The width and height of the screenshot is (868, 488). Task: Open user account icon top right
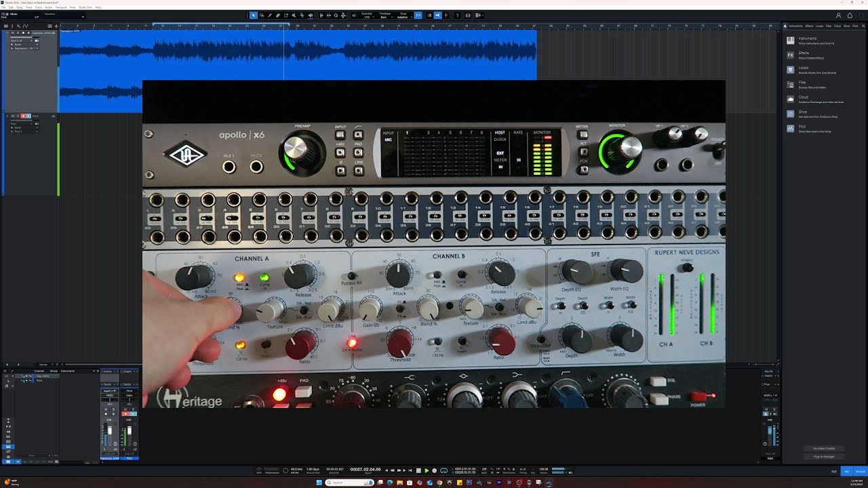(x=839, y=15)
